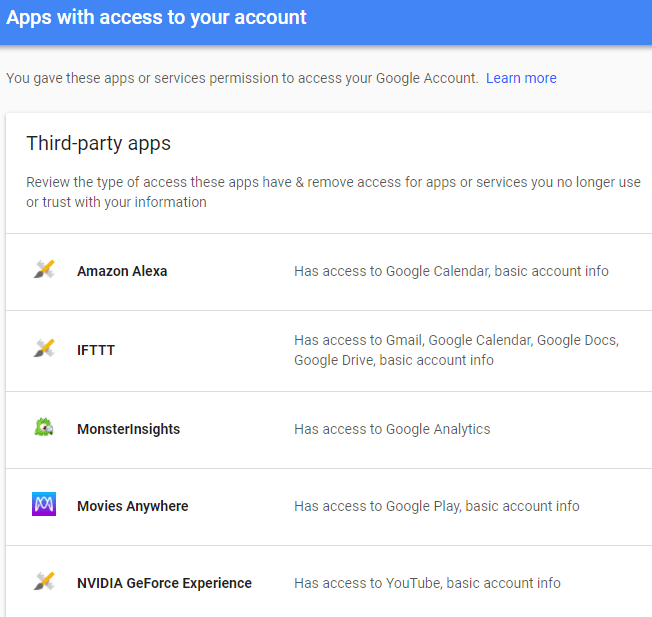Open the Learn more link
652x617 pixels.
pyautogui.click(x=521, y=78)
